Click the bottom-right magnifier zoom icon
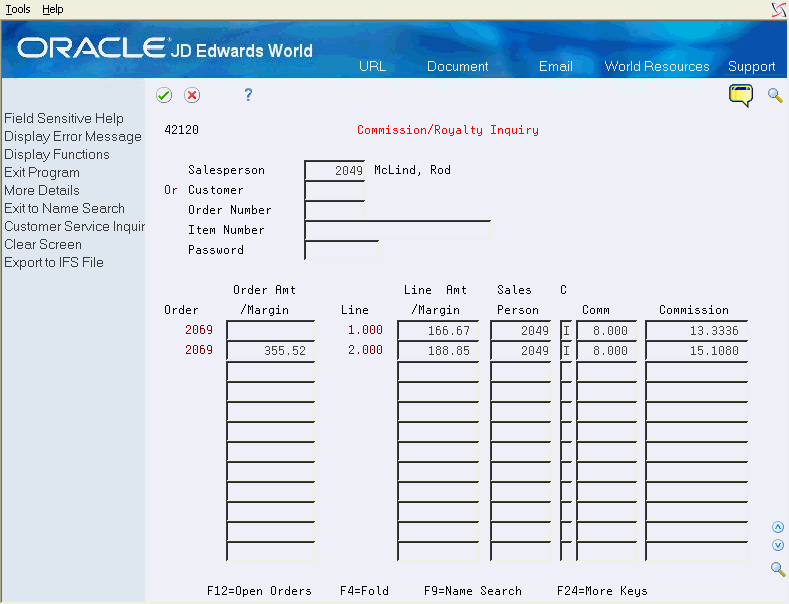 coord(778,569)
